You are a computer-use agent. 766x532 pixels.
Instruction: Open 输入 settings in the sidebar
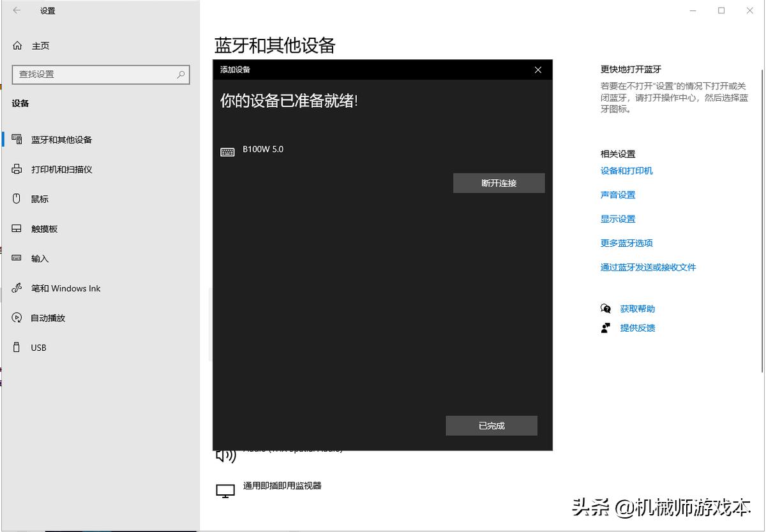coord(39,258)
